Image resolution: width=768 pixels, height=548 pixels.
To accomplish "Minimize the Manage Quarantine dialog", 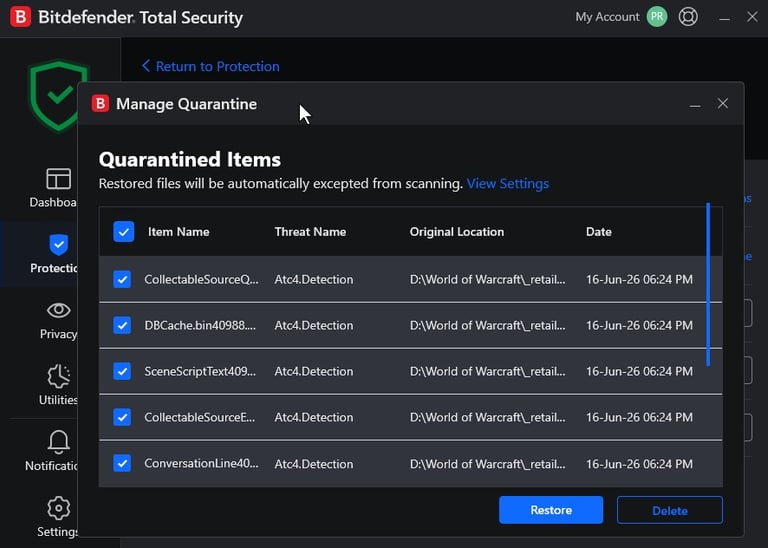I will coord(695,104).
